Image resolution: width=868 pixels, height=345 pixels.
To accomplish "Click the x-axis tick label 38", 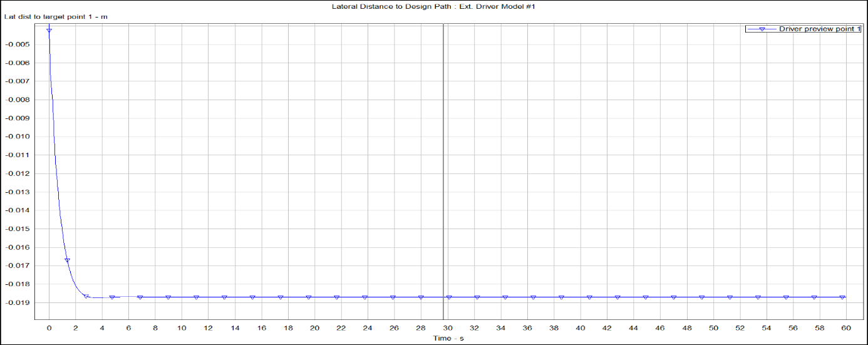I will (x=554, y=327).
